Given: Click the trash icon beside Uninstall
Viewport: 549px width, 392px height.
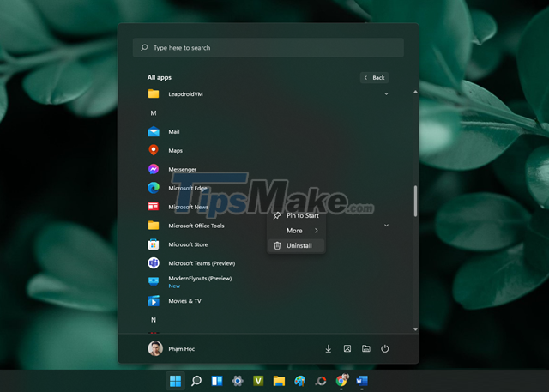Looking at the screenshot, I should pyautogui.click(x=277, y=245).
